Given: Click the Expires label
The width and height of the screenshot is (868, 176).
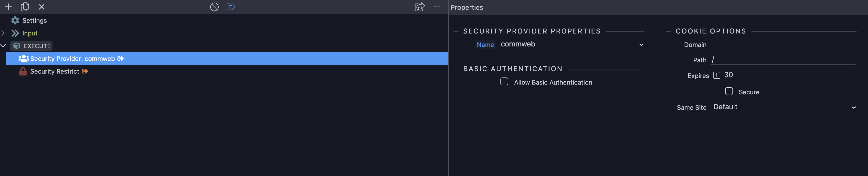Looking at the screenshot, I should (x=698, y=76).
